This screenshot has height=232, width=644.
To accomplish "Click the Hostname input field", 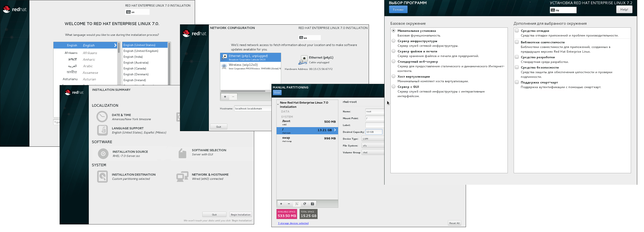I will click(x=253, y=108).
